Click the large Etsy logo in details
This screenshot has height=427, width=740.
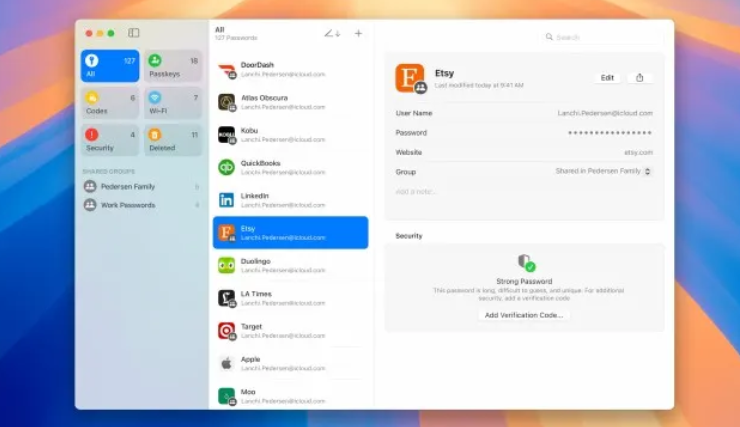coord(410,78)
